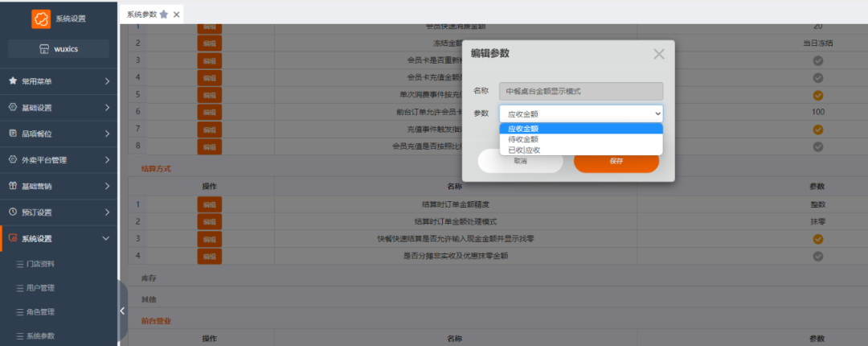Click 编辑 for 是否分摊非实收及优惠抹零金额

209,256
